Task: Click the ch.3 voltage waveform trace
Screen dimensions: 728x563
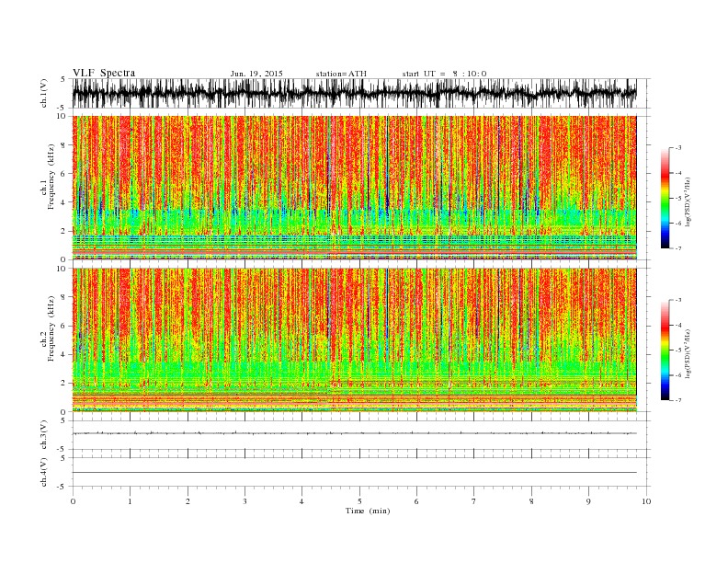Action: click(x=354, y=433)
